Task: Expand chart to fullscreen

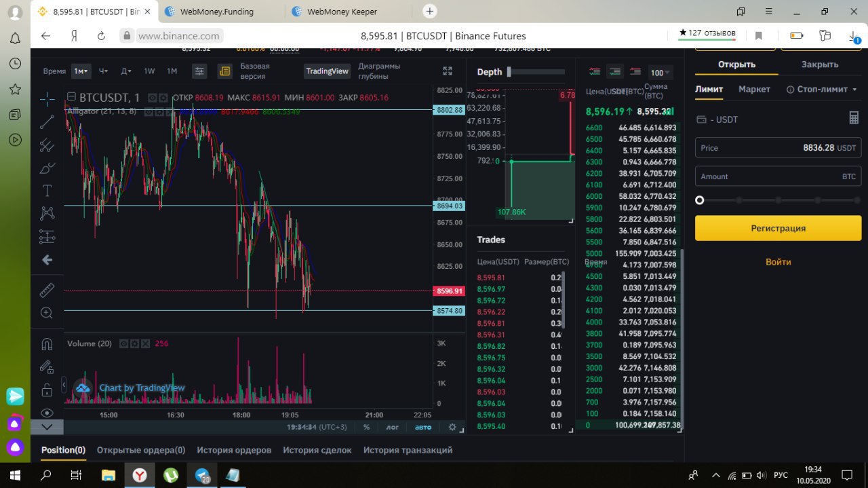Action: pyautogui.click(x=447, y=71)
